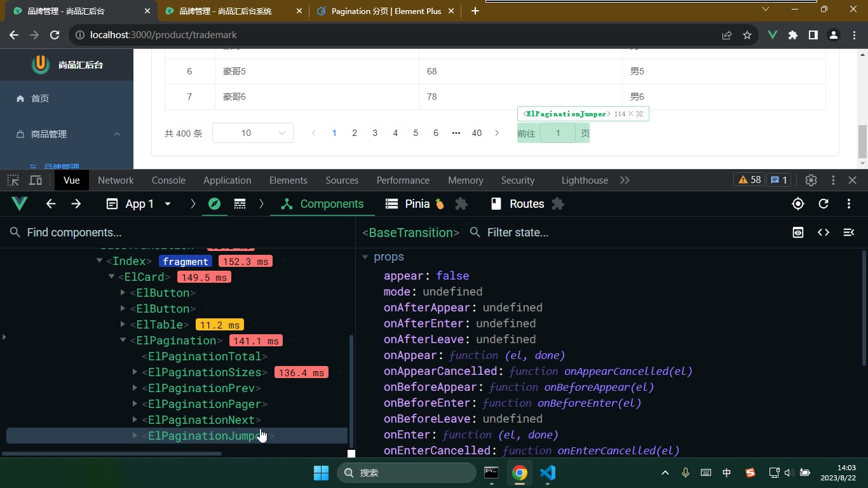Click the next page arrow button
The width and height of the screenshot is (868, 488).
tap(497, 133)
